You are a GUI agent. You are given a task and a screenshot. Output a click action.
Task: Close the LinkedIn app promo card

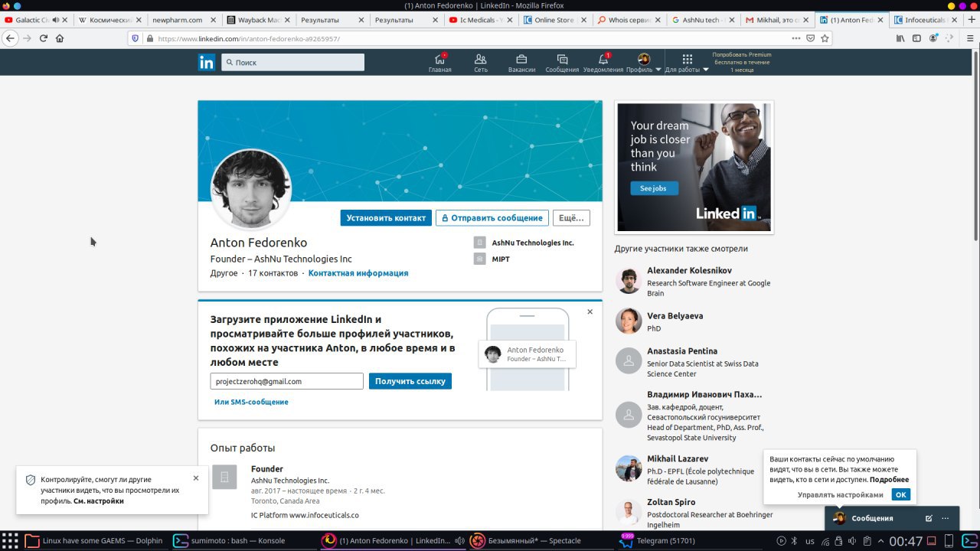[x=590, y=311]
